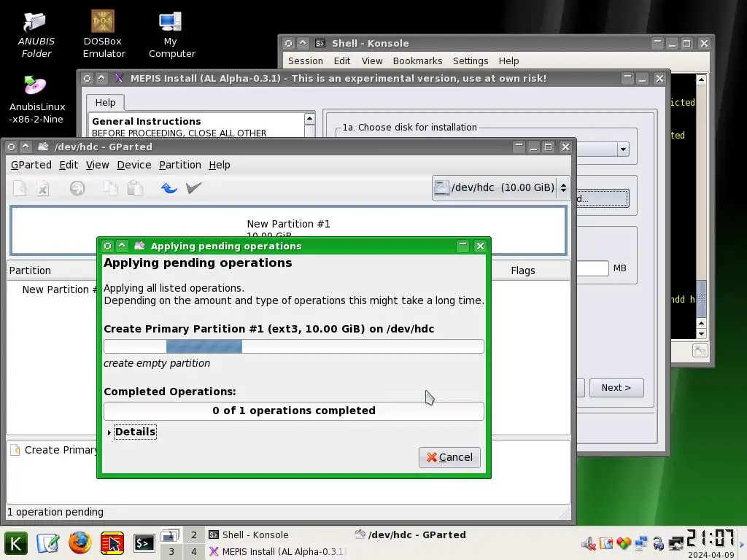Click the Flags column header
Image resolution: width=747 pixels, height=560 pixels.
point(523,271)
